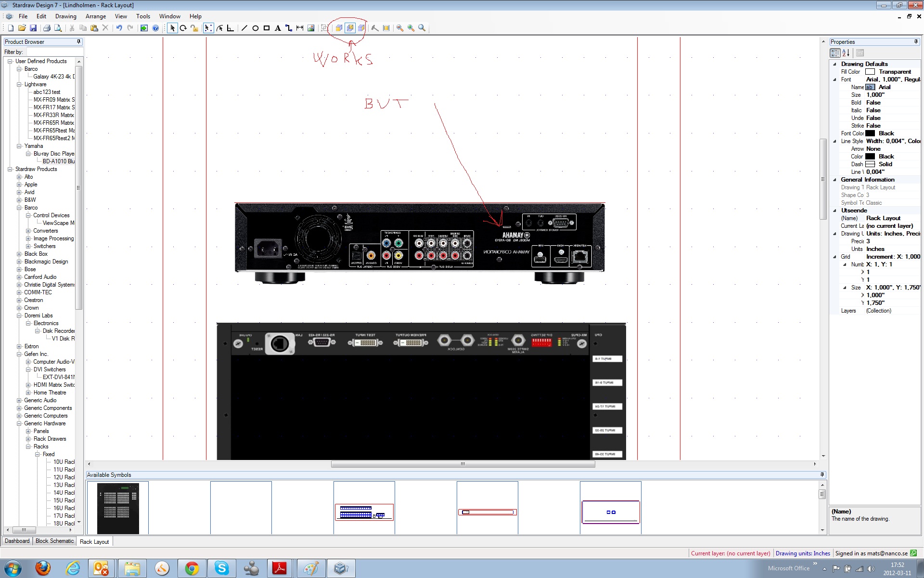Switch to the Block Schematic tab
The image size is (924, 578).
[54, 541]
